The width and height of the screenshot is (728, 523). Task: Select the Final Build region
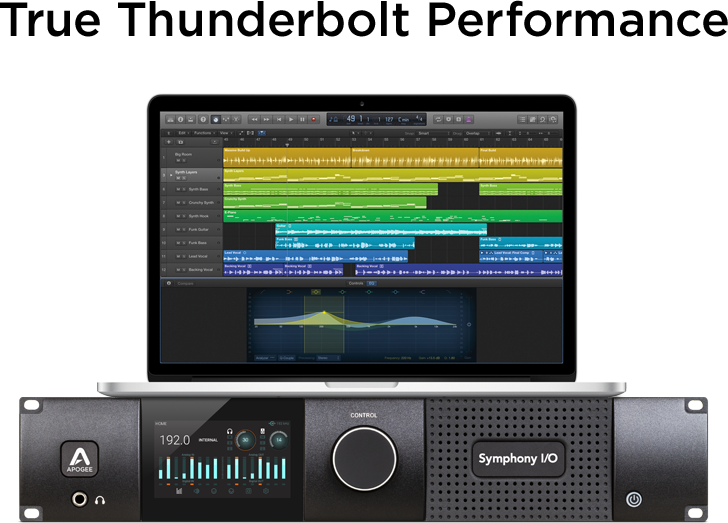point(521,157)
